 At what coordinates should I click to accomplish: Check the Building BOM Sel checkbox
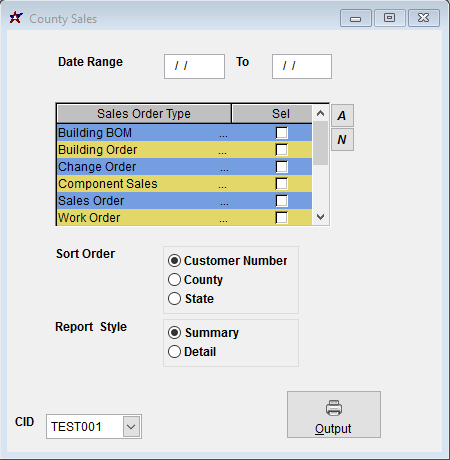pos(282,133)
